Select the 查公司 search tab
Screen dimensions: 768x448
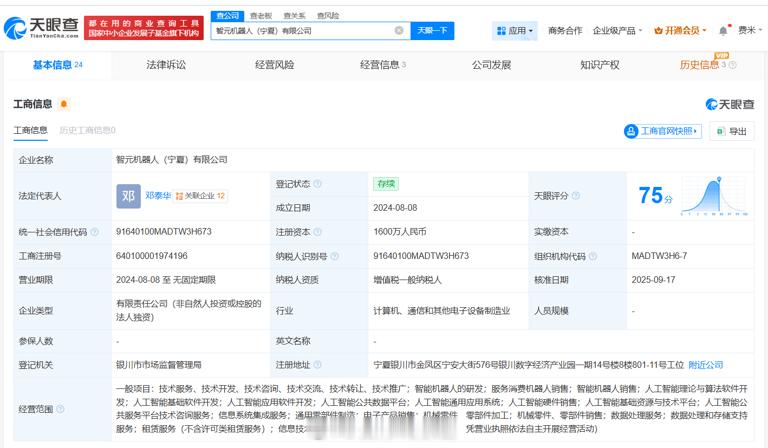coord(227,16)
